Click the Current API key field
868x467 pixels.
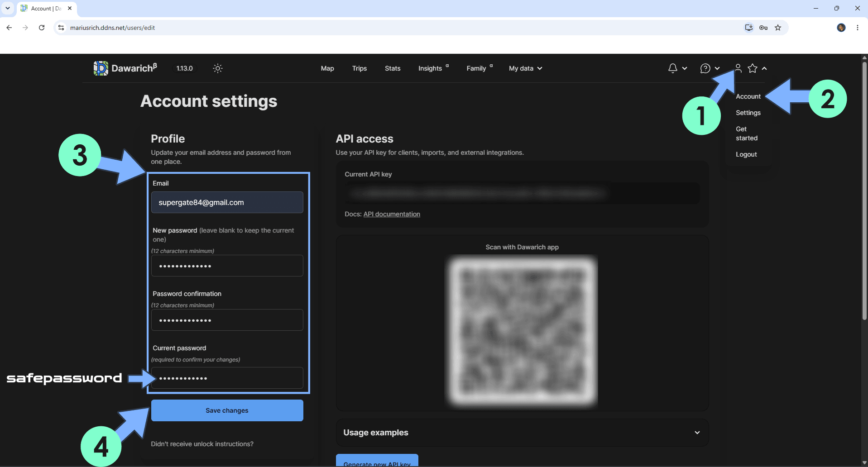pos(522,193)
